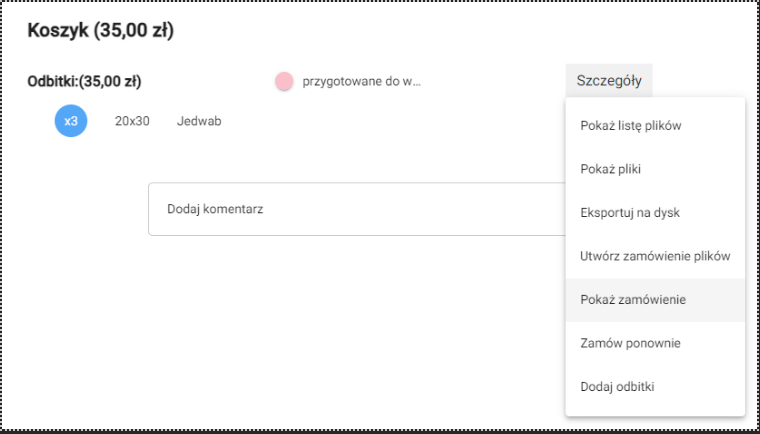Select 'Utwórz zamówienie plików' menu item
This screenshot has width=760, height=434.
click(x=654, y=256)
